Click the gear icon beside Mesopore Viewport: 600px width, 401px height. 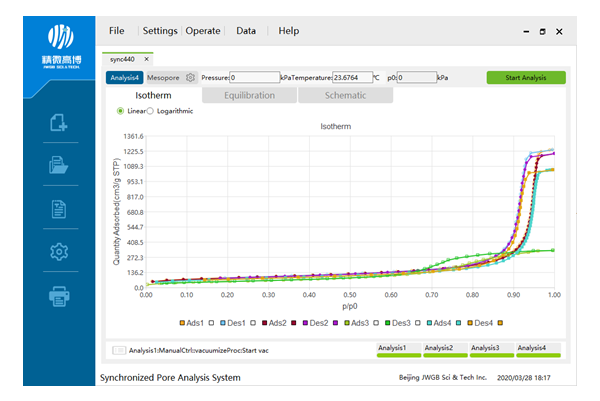191,77
